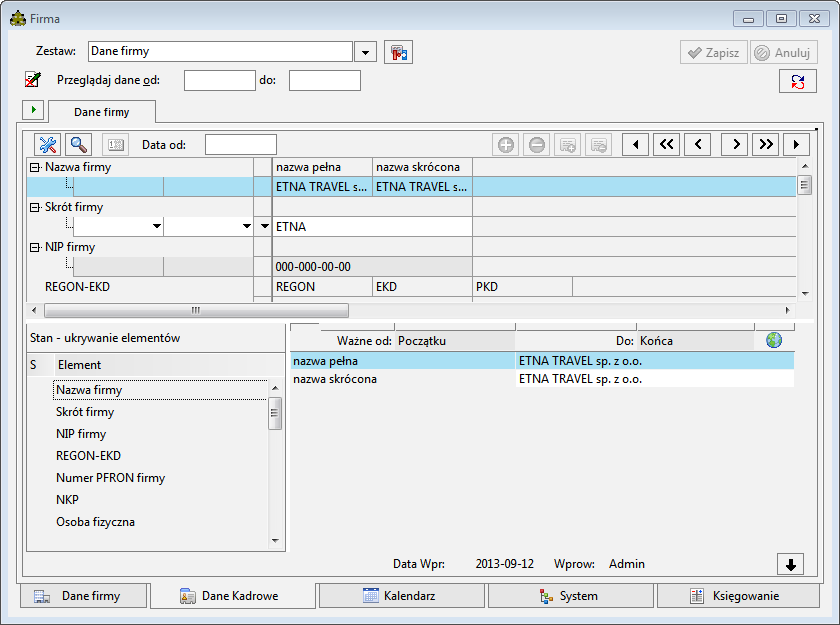Select the nazwa pełna detail row
This screenshot has width=840, height=625.
pyautogui.click(x=542, y=361)
